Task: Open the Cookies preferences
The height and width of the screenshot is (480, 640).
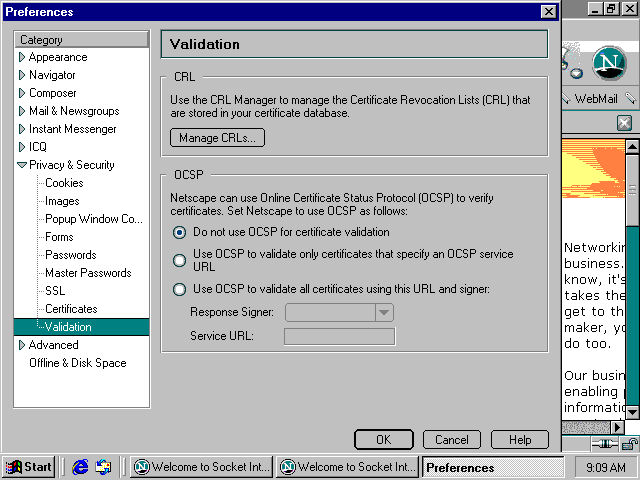Action: click(x=64, y=183)
